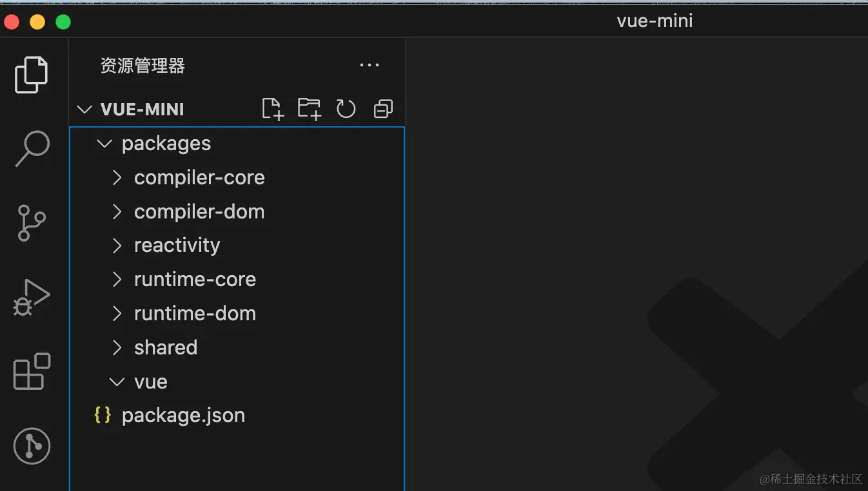Collapse all folders in explorer
This screenshot has width=868, height=491.
(383, 109)
